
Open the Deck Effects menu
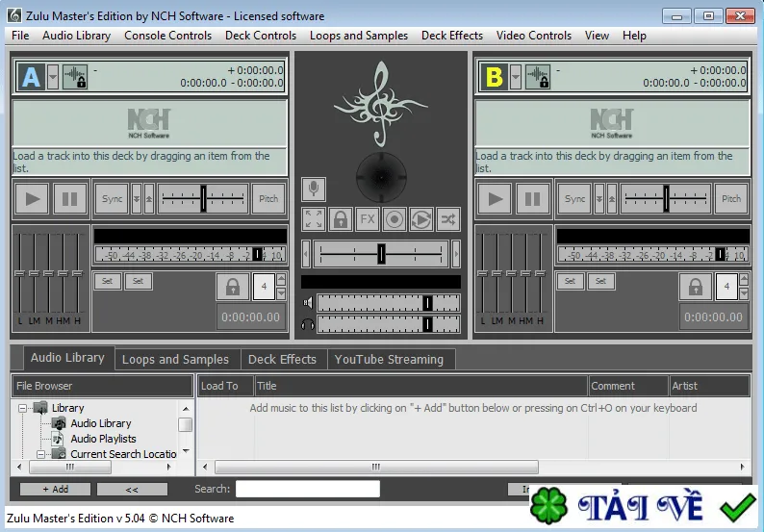(451, 36)
